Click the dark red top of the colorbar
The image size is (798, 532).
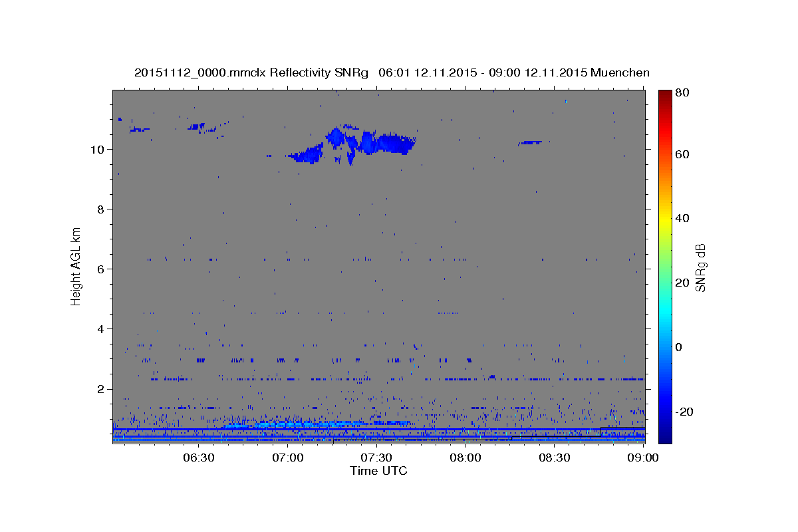click(665, 94)
